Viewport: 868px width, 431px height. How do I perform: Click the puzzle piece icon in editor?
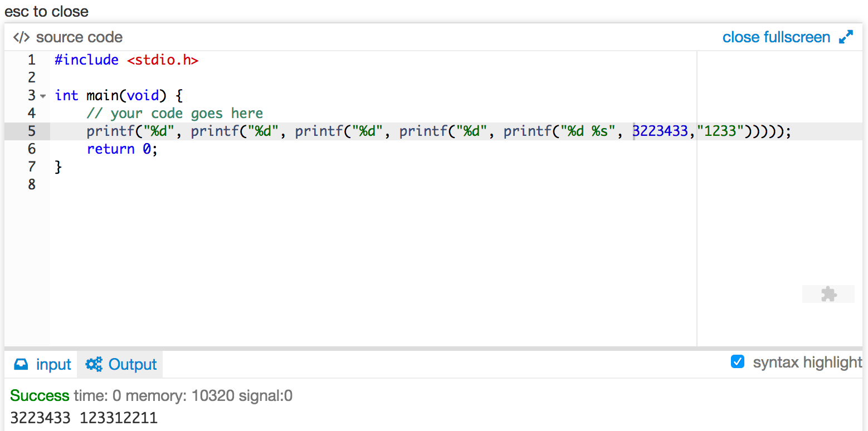click(x=828, y=294)
